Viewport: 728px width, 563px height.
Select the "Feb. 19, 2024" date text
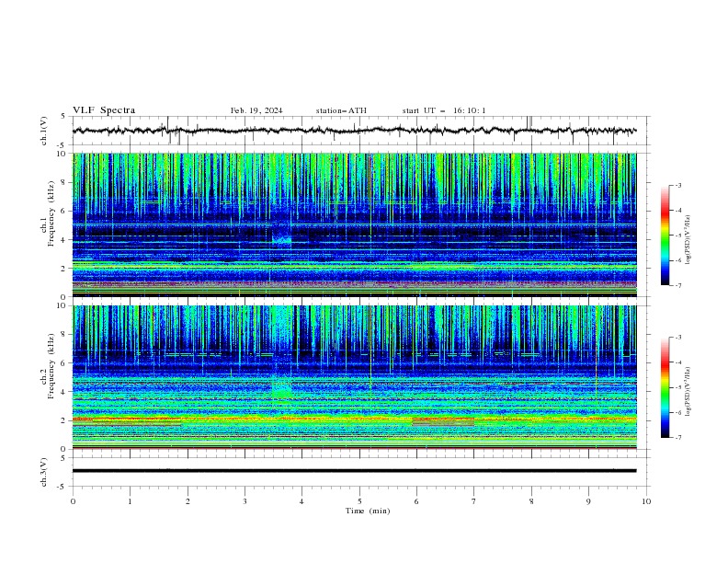coord(256,110)
